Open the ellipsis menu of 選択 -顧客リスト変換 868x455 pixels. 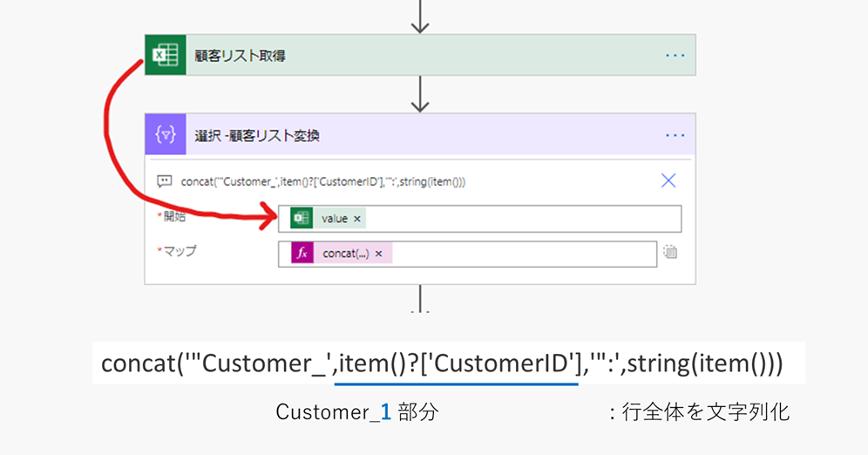pyautogui.click(x=675, y=135)
